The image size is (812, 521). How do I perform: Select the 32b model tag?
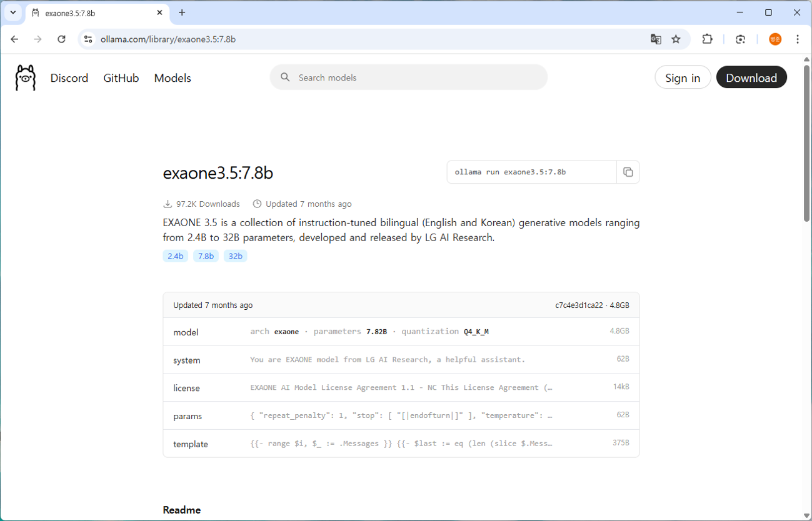(236, 256)
